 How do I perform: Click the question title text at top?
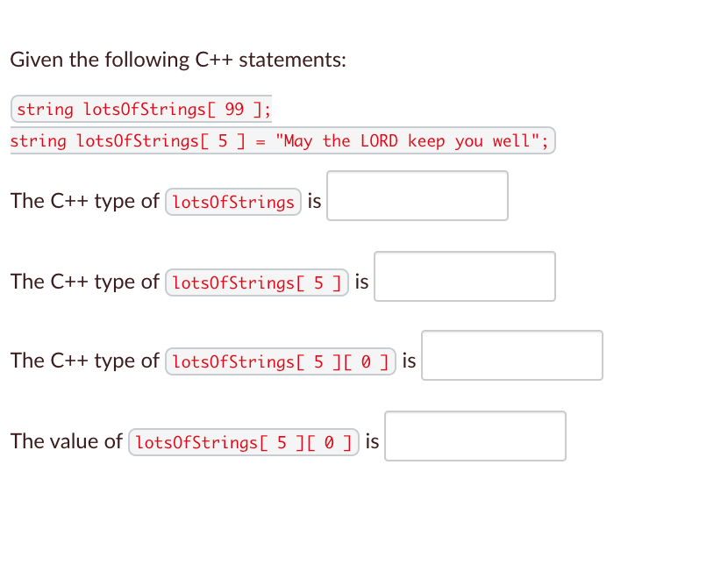point(177,60)
